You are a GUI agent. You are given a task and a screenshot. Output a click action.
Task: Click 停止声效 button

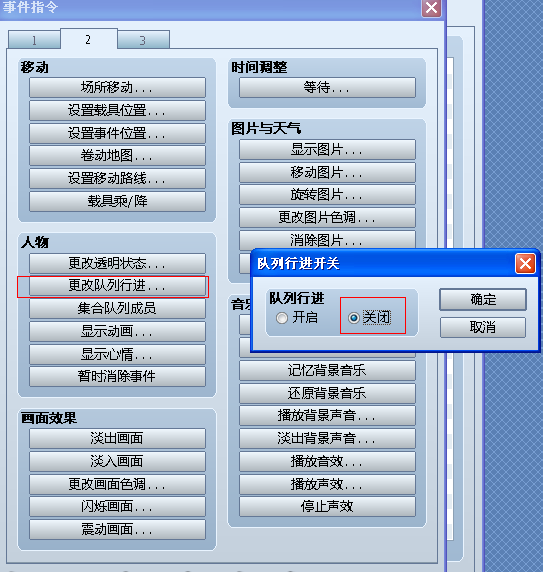[x=327, y=507]
